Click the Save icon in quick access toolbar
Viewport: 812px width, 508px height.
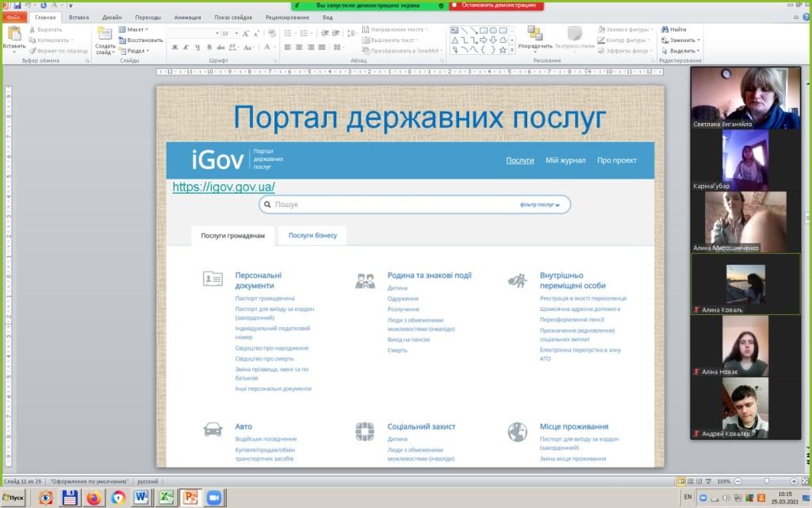[17, 6]
